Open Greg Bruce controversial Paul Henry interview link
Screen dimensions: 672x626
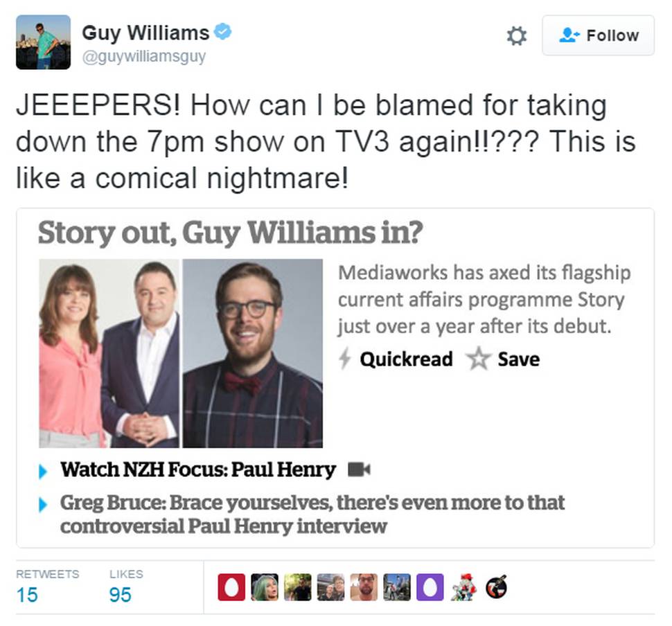(312, 515)
